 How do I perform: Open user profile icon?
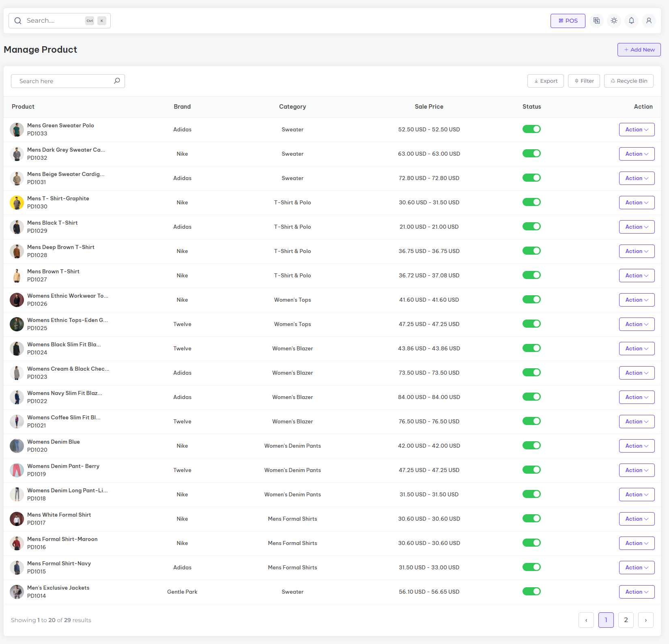[649, 21]
